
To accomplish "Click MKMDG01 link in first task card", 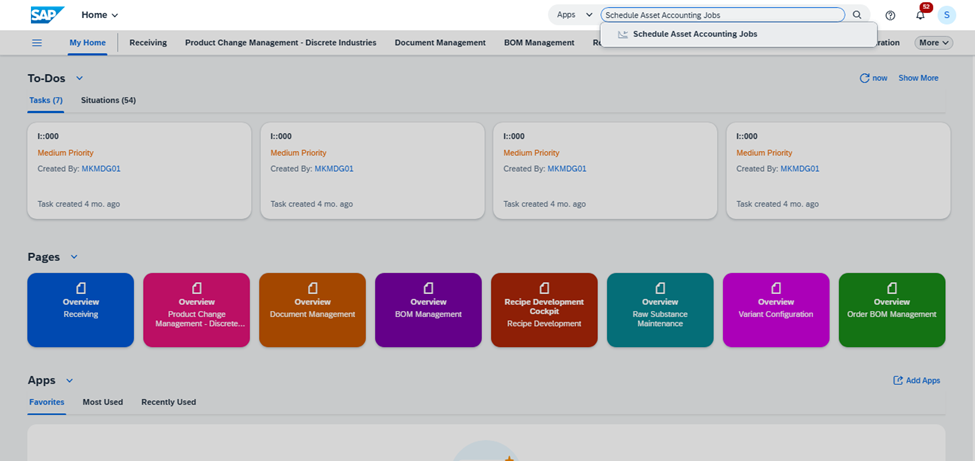I will (101, 169).
